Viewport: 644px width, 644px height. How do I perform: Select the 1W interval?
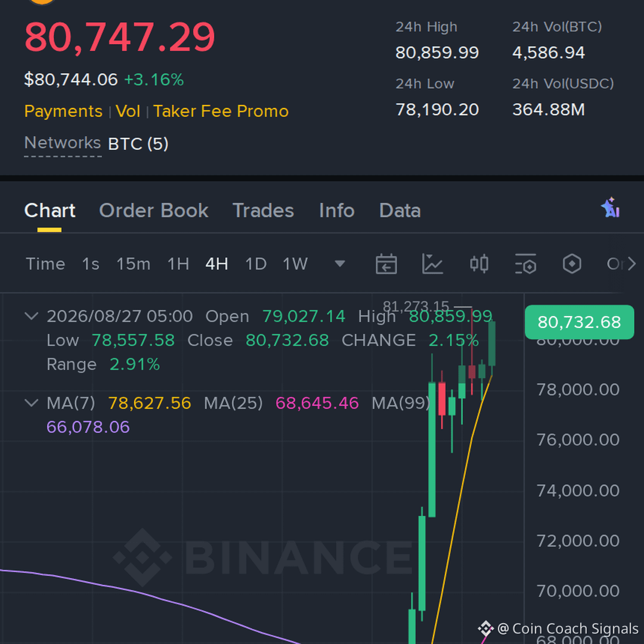[x=295, y=264]
